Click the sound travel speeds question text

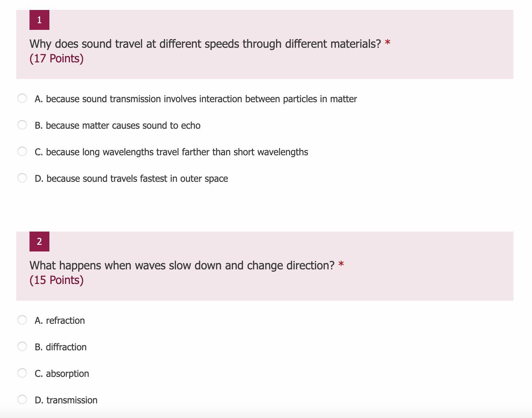tap(205, 44)
